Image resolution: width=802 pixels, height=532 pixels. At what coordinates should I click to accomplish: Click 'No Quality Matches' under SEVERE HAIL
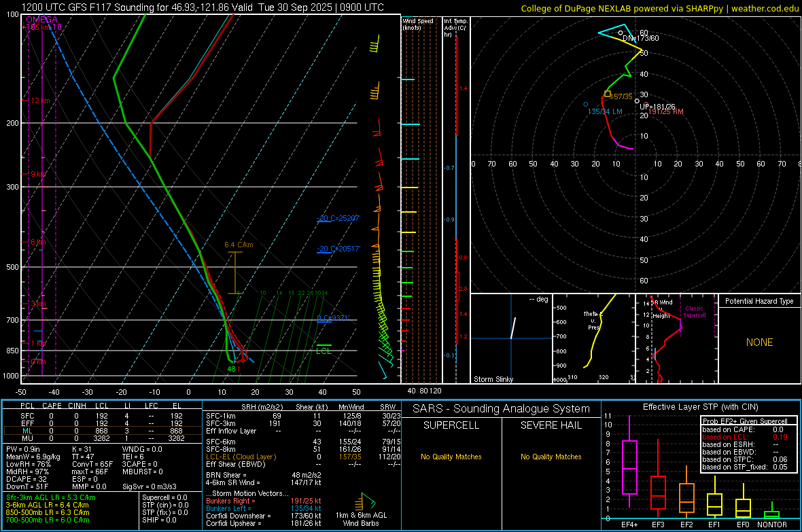point(551,457)
